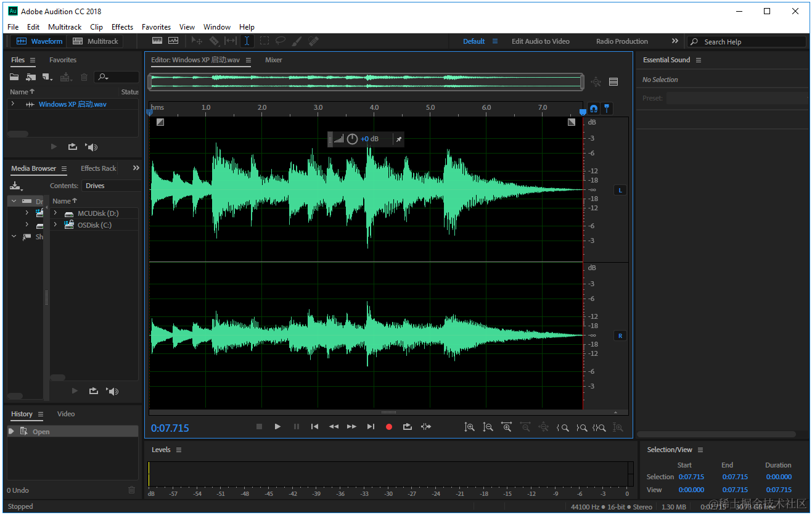Select the Lasso Selection tool
Image resolution: width=812 pixels, height=515 pixels.
click(x=281, y=41)
